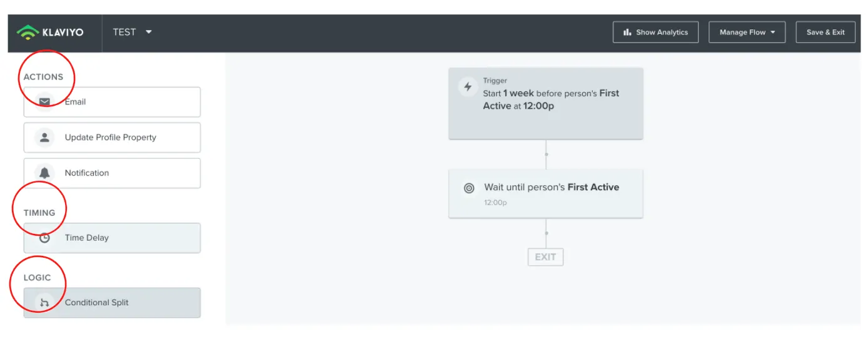Expand the Manage Flow dropdown menu
868x339 pixels.
pos(773,33)
